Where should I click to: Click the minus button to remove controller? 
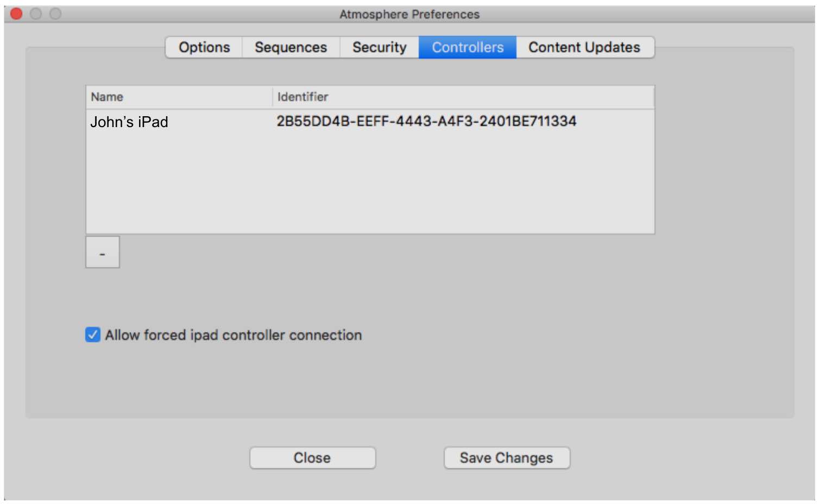(x=103, y=253)
